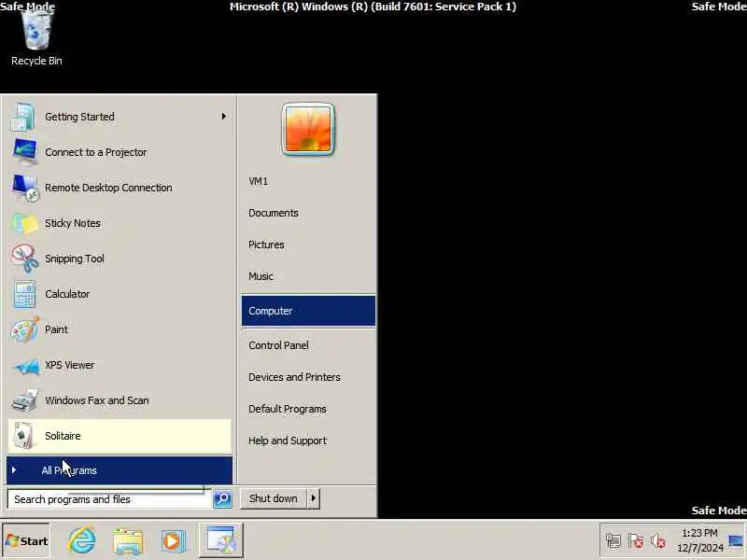Click the Shut down button
747x560 pixels.
pos(274,498)
